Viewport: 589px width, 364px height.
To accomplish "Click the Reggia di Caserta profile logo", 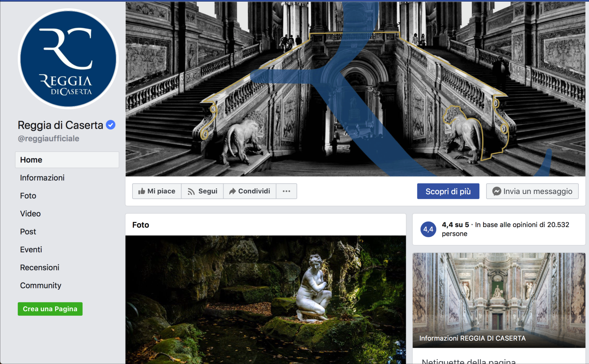I will 68,59.
